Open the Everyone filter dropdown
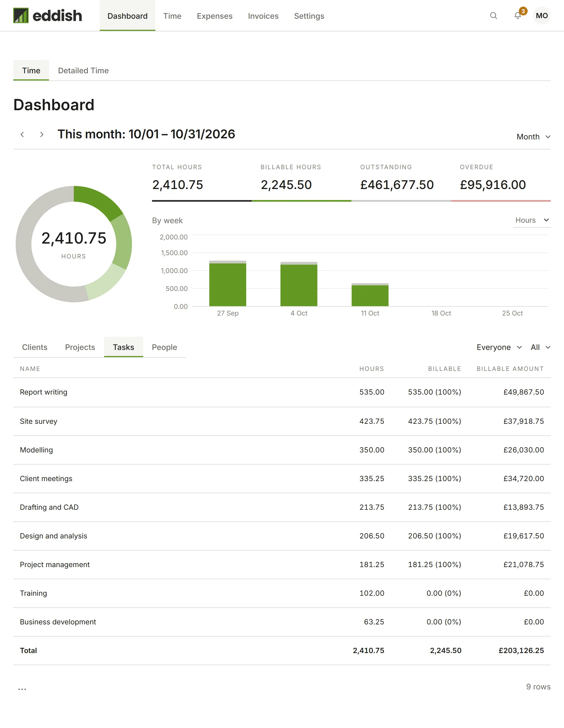The image size is (564, 728). point(499,347)
